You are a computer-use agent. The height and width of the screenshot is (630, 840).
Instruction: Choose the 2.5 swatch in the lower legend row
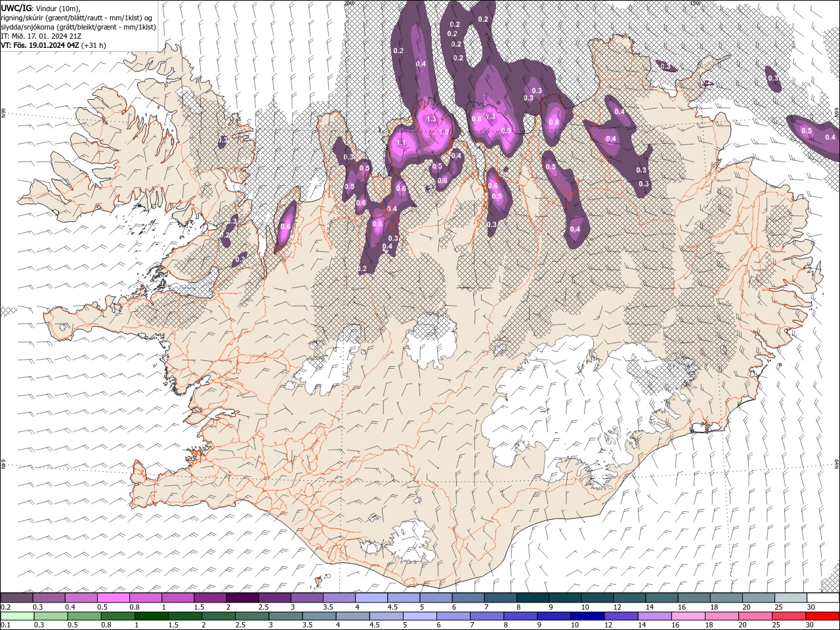[x=252, y=616]
